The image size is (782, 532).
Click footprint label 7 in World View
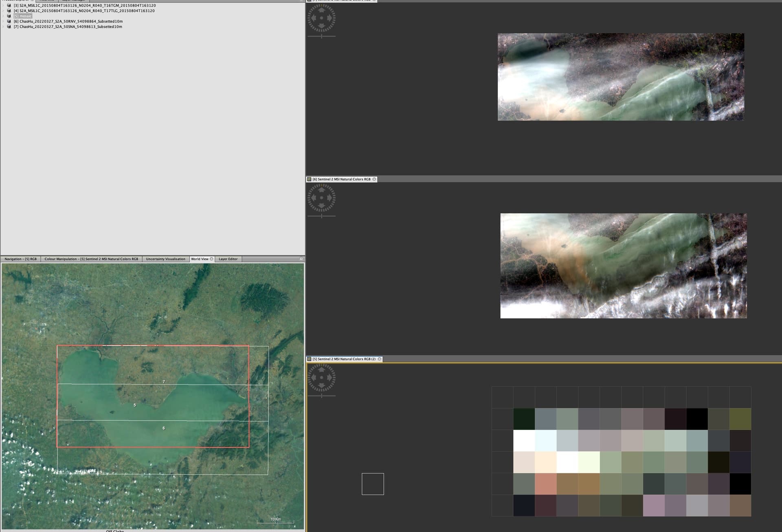click(164, 382)
